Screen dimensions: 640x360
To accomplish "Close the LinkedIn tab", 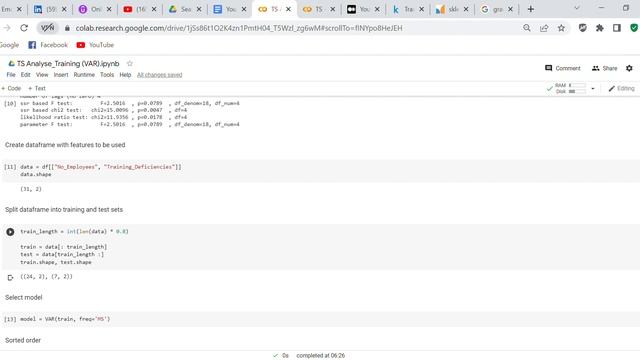I will 64,9.
